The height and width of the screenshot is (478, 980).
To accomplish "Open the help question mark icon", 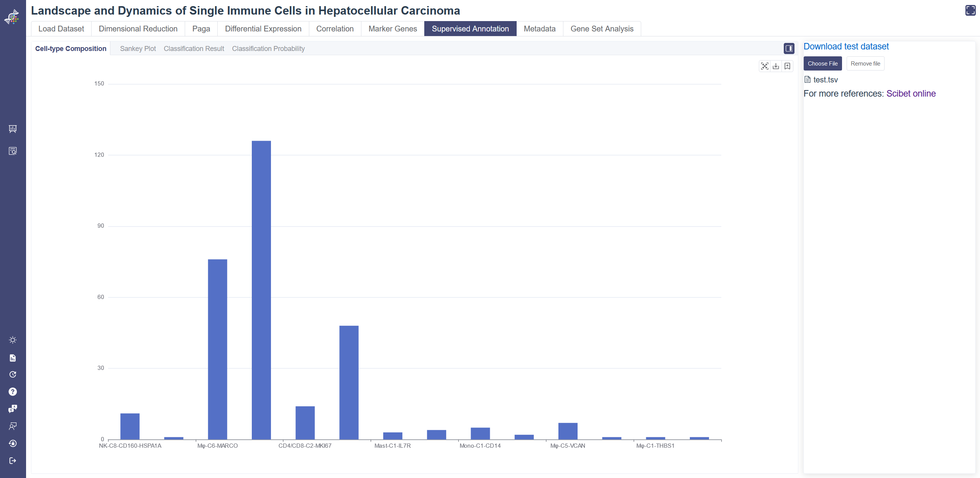I will tap(13, 391).
